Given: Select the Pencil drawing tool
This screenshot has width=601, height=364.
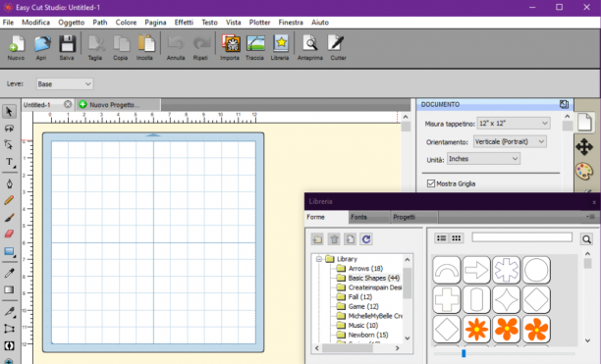Looking at the screenshot, I should (9, 200).
